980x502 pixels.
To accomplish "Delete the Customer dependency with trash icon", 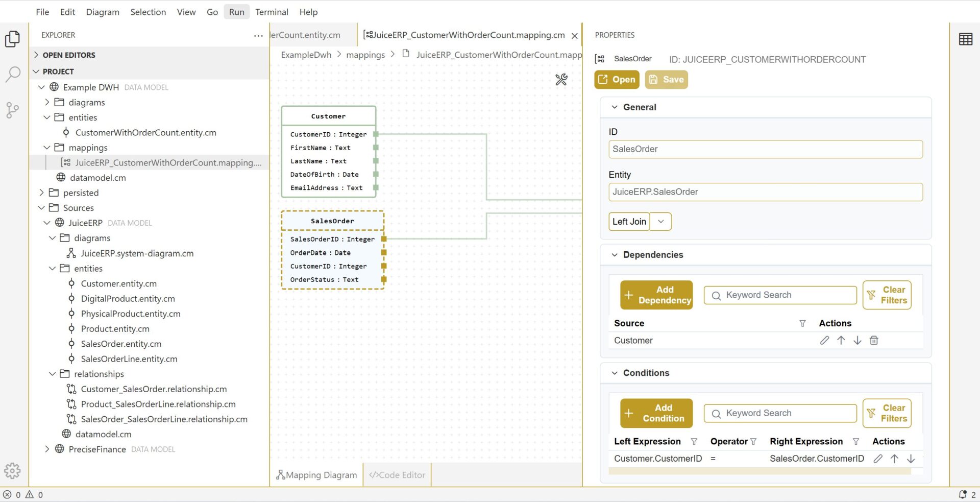I will tap(874, 341).
